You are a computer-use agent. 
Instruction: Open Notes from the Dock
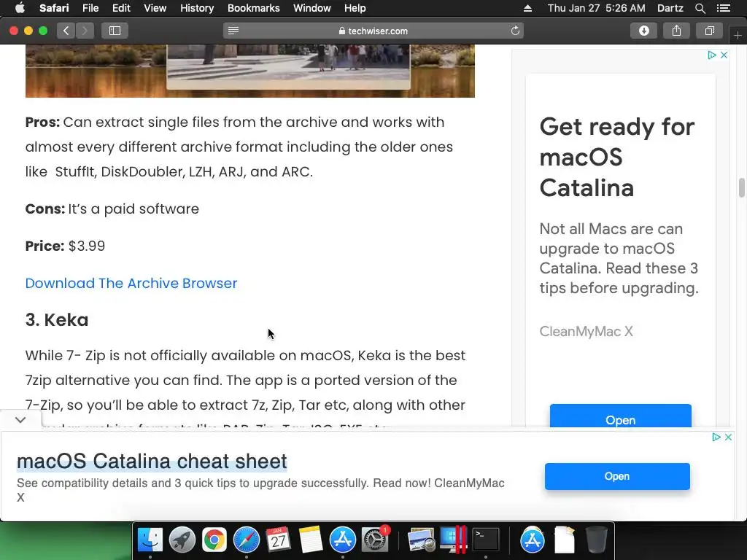pos(311,540)
